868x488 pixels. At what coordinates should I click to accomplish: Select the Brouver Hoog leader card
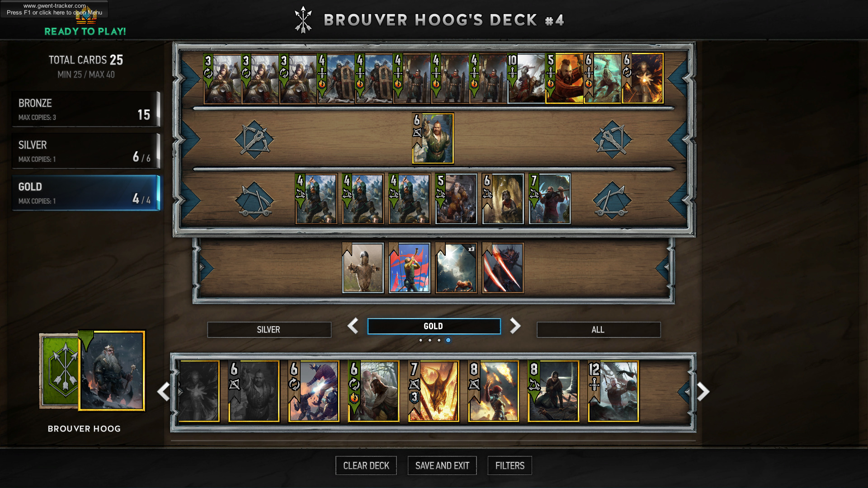(x=112, y=371)
